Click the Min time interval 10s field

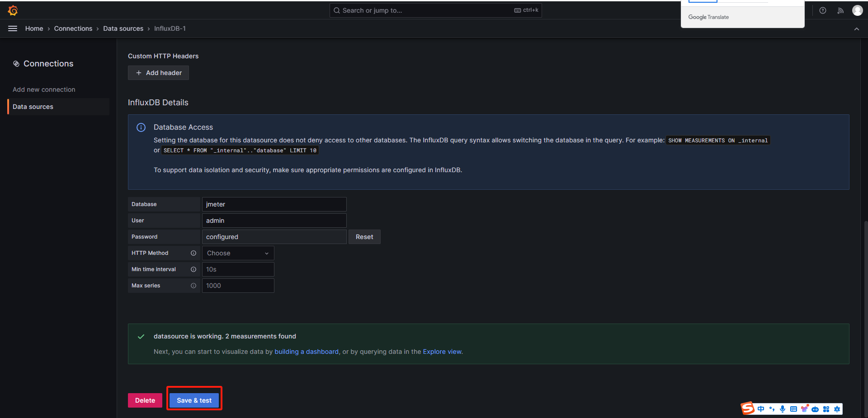pyautogui.click(x=238, y=269)
